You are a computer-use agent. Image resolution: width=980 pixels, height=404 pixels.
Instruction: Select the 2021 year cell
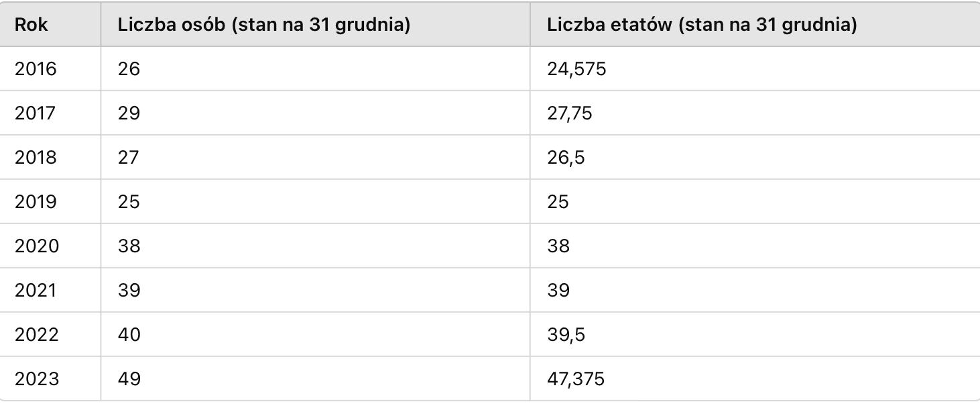tap(50, 290)
